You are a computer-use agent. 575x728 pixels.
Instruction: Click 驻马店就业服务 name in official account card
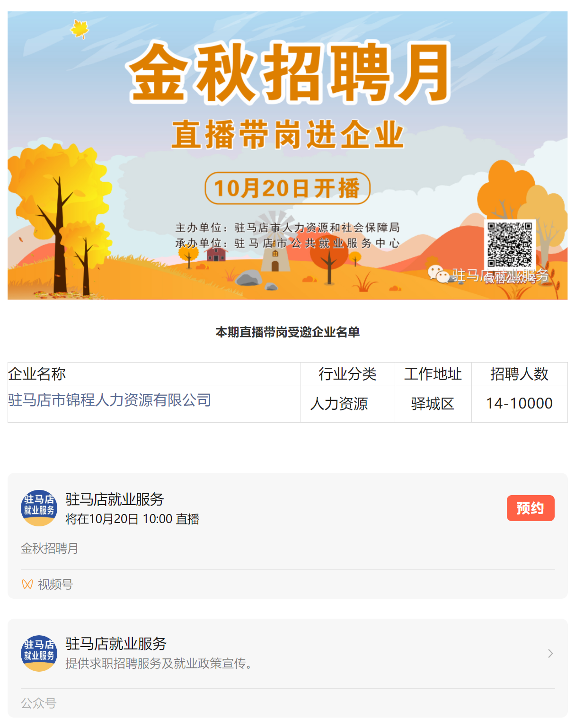[x=116, y=643]
